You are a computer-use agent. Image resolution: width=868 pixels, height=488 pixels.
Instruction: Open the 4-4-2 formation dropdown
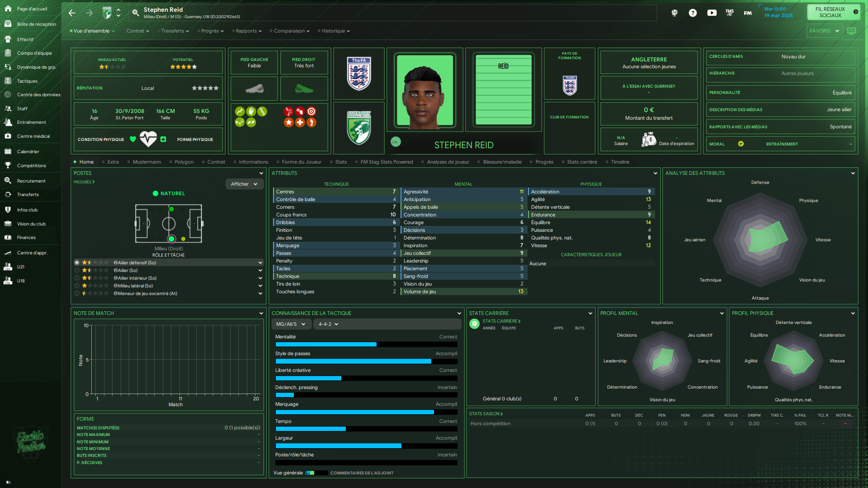pyautogui.click(x=329, y=324)
